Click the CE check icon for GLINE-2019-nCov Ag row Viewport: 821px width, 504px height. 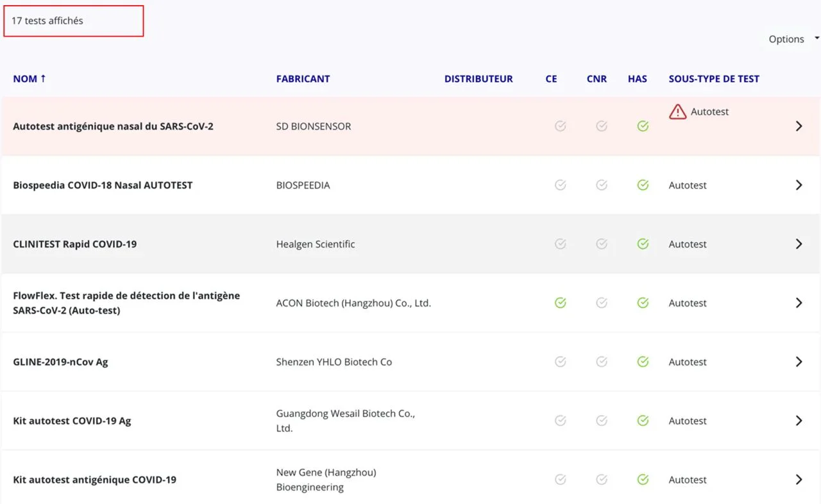561,362
